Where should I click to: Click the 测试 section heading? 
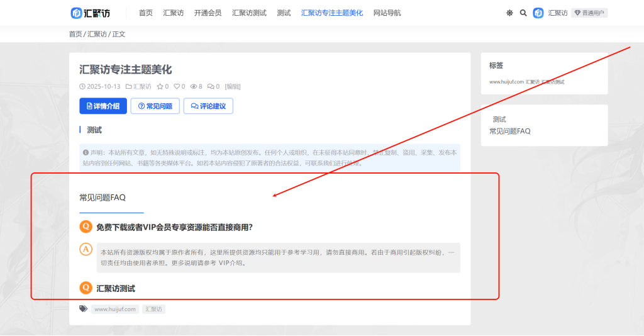click(94, 130)
